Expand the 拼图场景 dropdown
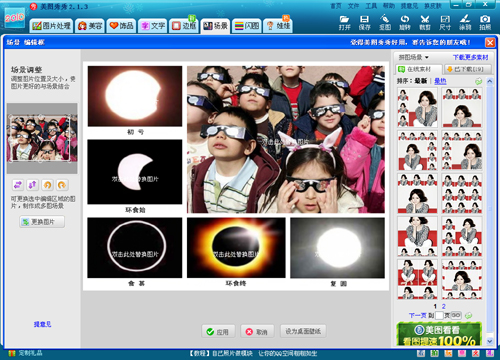 pos(414,57)
